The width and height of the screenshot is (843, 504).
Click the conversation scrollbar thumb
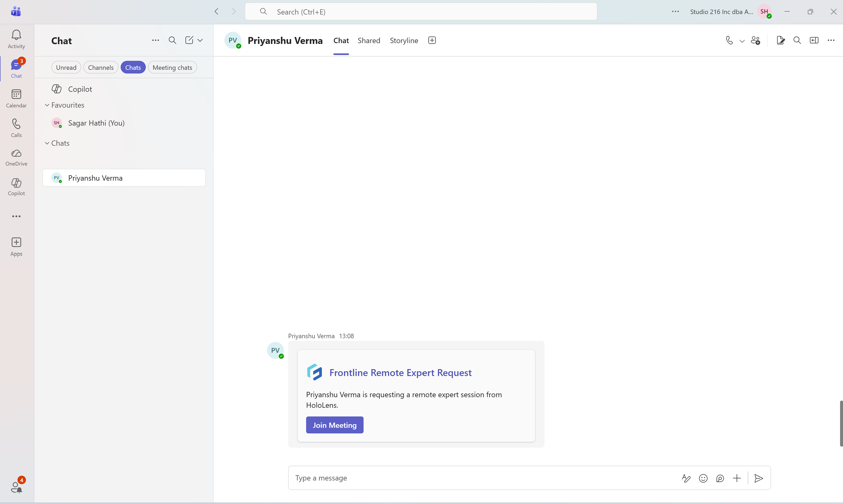841,423
